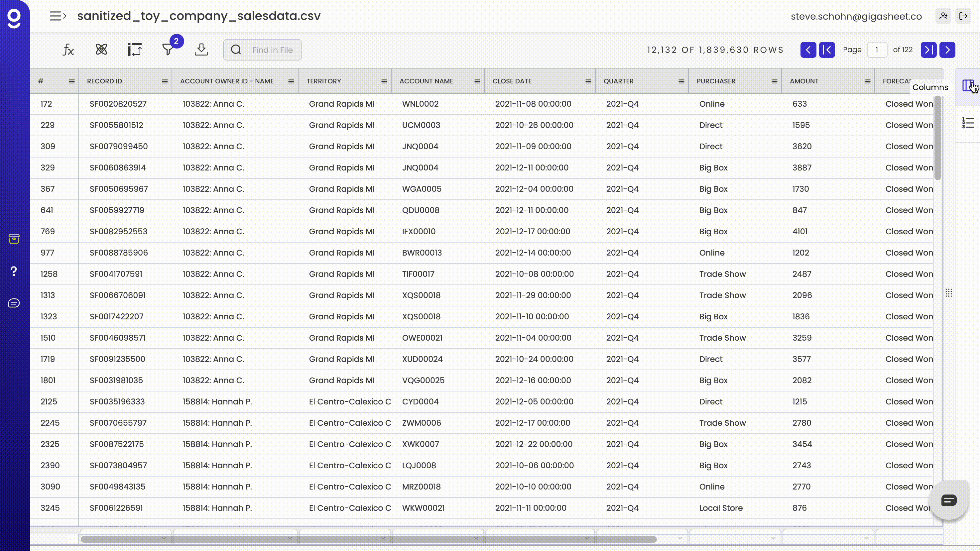This screenshot has height=551, width=980.
Task: Open the AMOUNT column menu
Action: tap(867, 81)
